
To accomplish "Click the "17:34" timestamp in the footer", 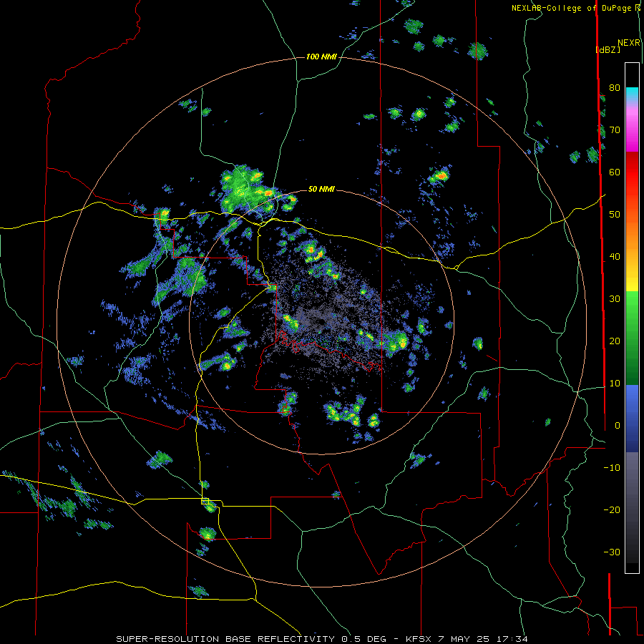I will coord(512,639).
